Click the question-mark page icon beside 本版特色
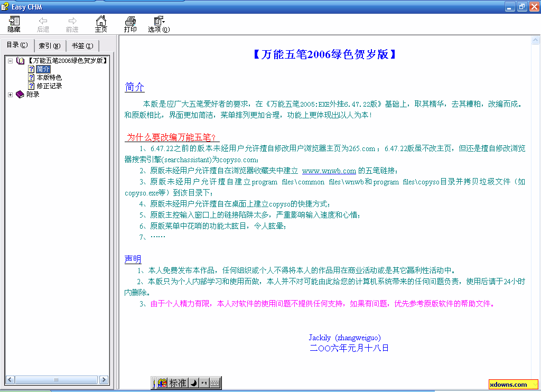This screenshot has width=541, height=392. pos(31,77)
